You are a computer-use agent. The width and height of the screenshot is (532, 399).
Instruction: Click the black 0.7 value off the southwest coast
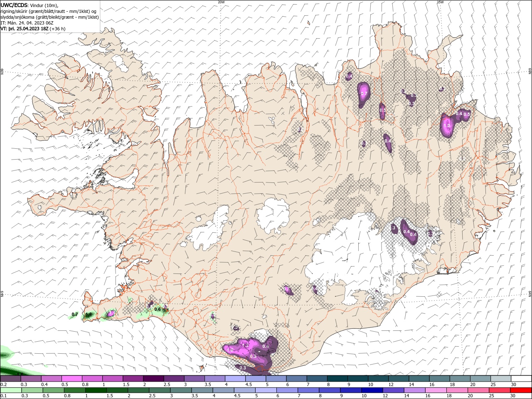point(75,315)
